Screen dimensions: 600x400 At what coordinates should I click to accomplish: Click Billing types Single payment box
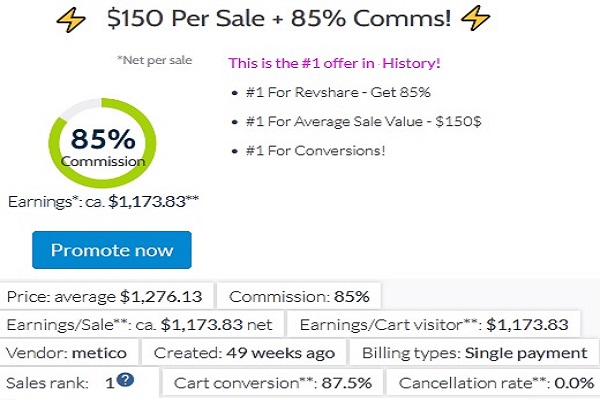tap(474, 353)
